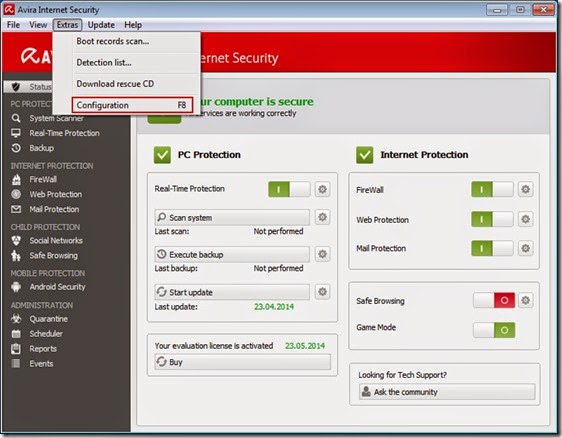Open the View menu

pyautogui.click(x=38, y=25)
